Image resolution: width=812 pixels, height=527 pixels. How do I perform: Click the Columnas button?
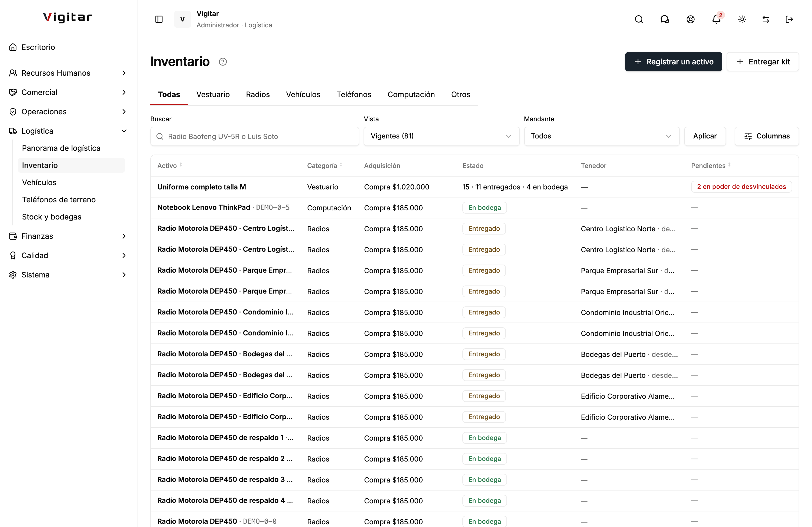[x=767, y=136]
